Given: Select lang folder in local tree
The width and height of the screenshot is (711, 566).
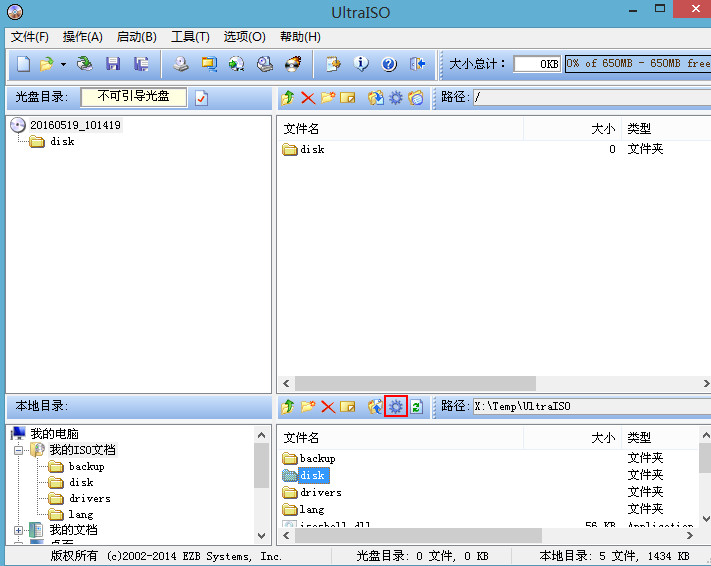Looking at the screenshot, I should click(81, 514).
